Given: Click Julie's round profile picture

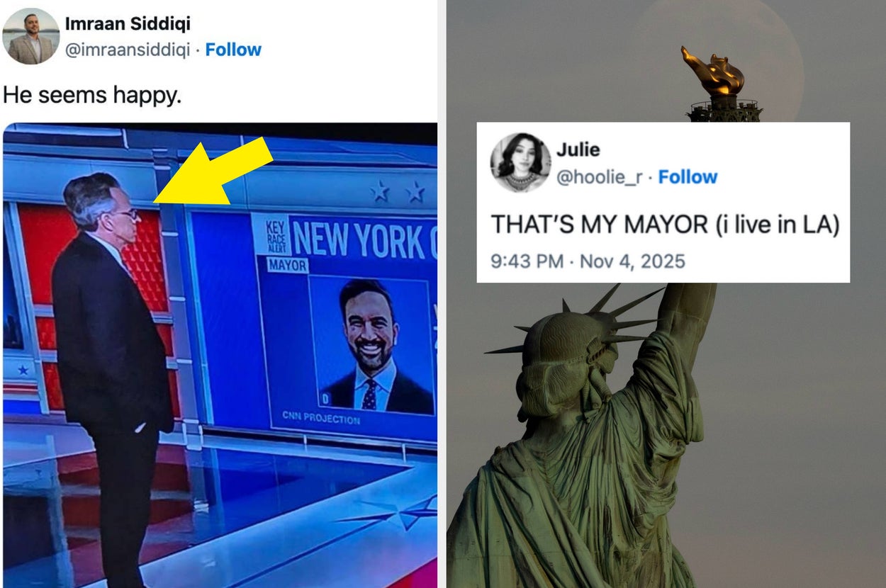Looking at the screenshot, I should (x=520, y=163).
